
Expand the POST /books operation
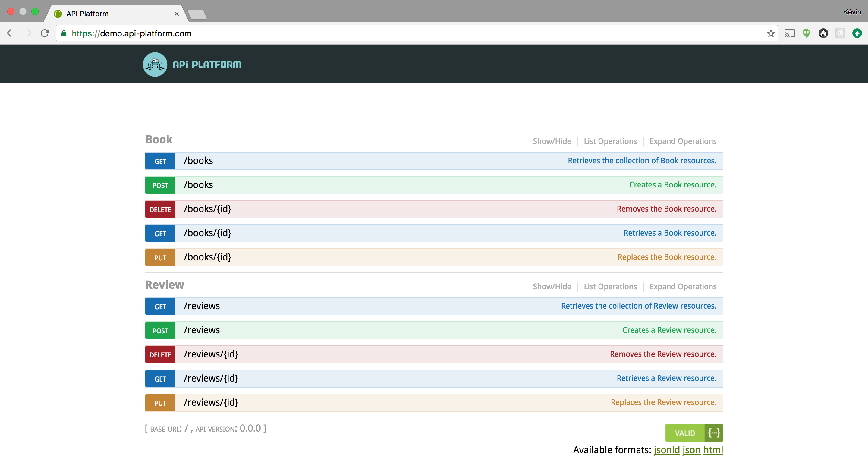434,185
